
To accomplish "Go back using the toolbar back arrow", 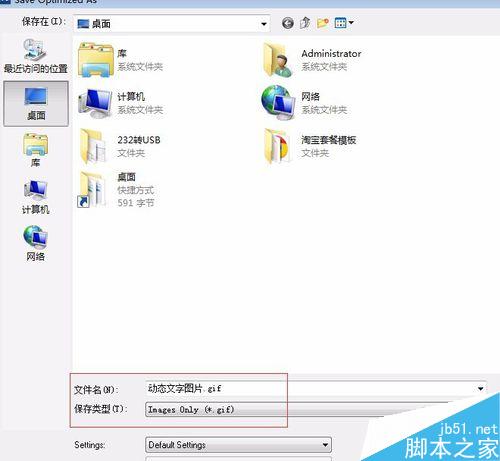I will tap(288, 23).
